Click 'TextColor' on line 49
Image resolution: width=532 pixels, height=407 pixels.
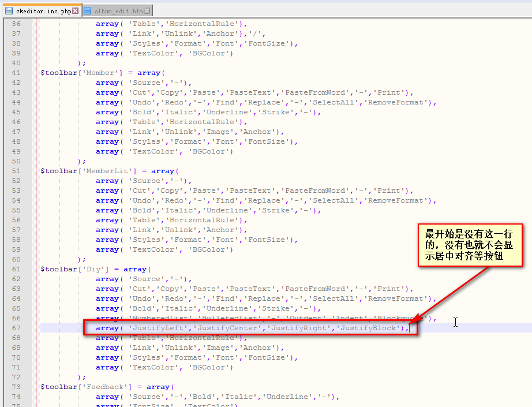(153, 152)
